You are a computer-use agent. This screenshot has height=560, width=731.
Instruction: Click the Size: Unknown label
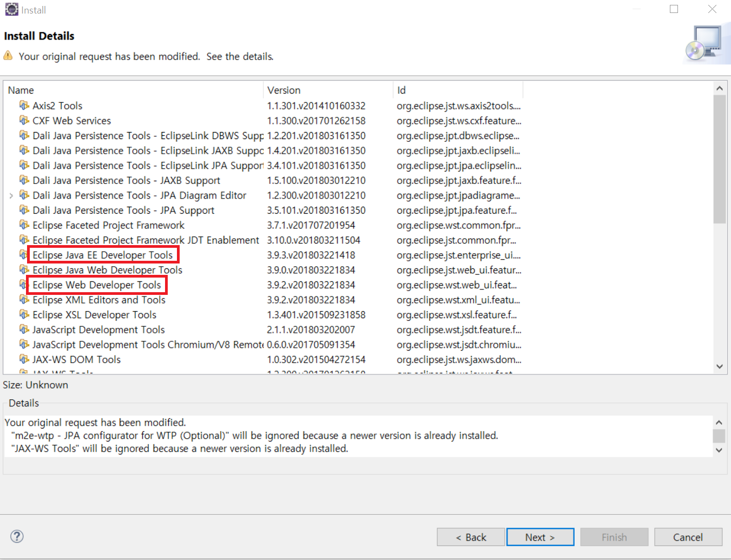click(36, 385)
